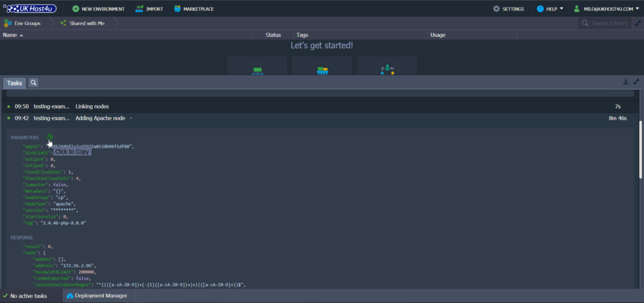Click the first get-started card with node icon
This screenshot has height=303, width=644.
(257, 66)
